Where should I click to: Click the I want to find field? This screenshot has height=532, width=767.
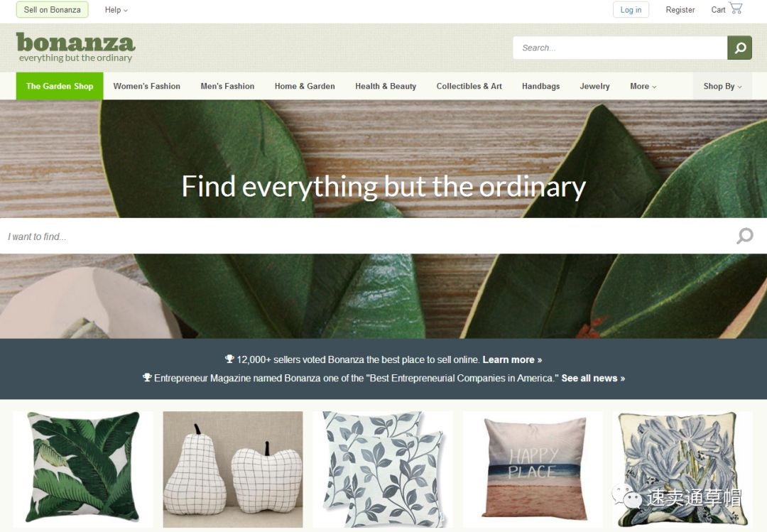pos(367,236)
